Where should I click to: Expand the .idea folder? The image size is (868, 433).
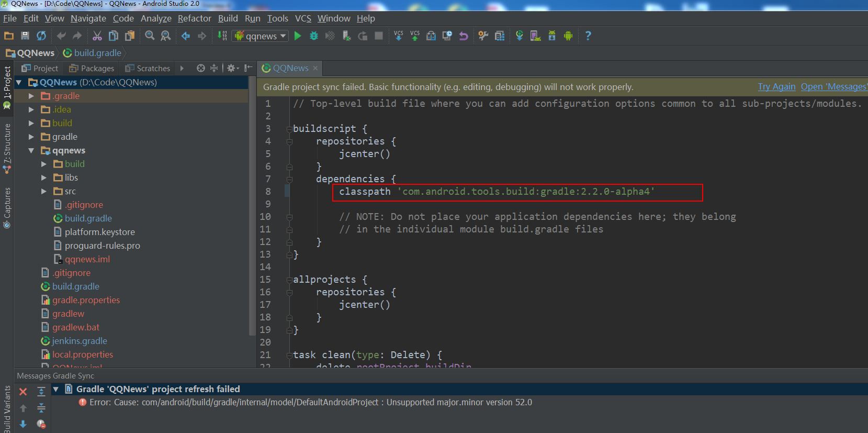tap(31, 109)
